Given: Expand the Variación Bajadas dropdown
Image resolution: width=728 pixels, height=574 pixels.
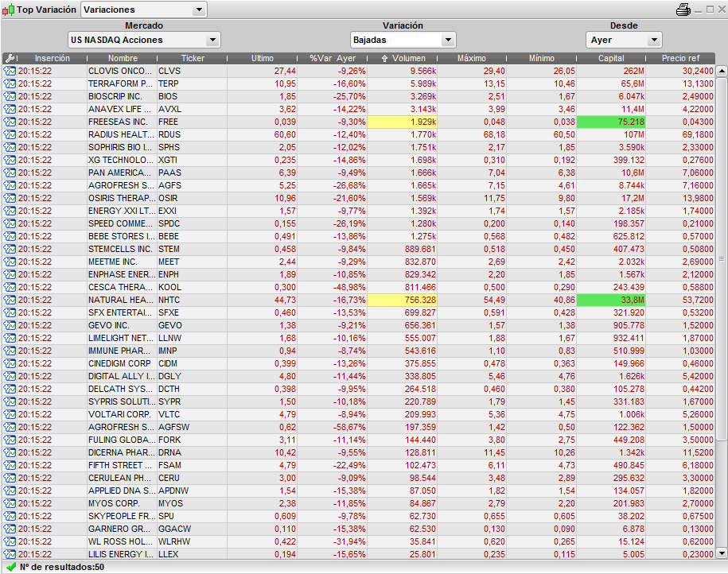Looking at the screenshot, I should [403, 40].
